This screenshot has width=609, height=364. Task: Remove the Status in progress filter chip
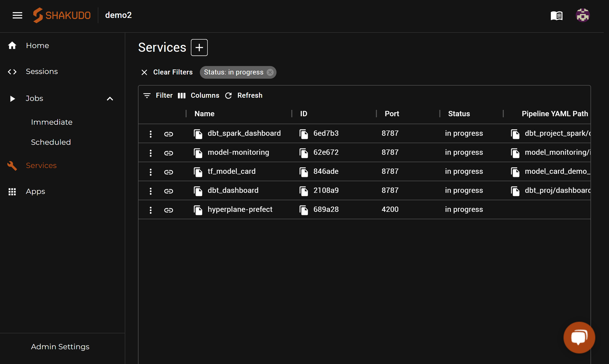tap(270, 72)
